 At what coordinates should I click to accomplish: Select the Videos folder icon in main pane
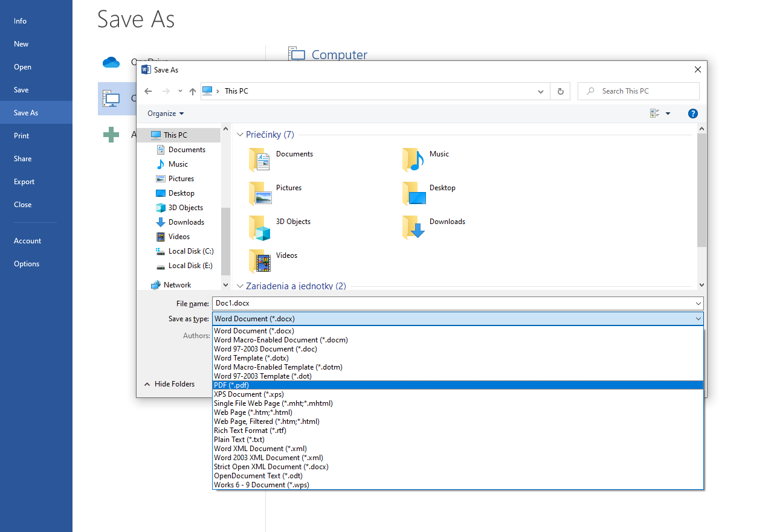click(260, 261)
